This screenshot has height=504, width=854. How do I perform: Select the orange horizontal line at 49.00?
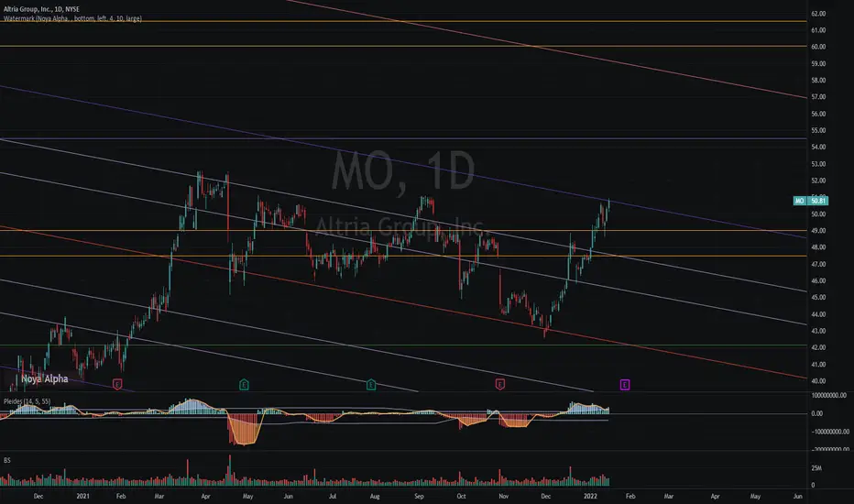point(403,231)
